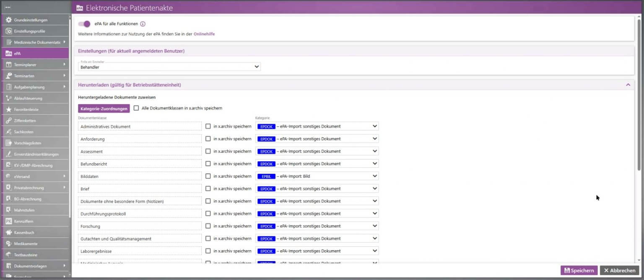Click the Ablaufsteuerung workflow icon
Image resolution: width=644 pixels, height=280 pixels.
8,98
